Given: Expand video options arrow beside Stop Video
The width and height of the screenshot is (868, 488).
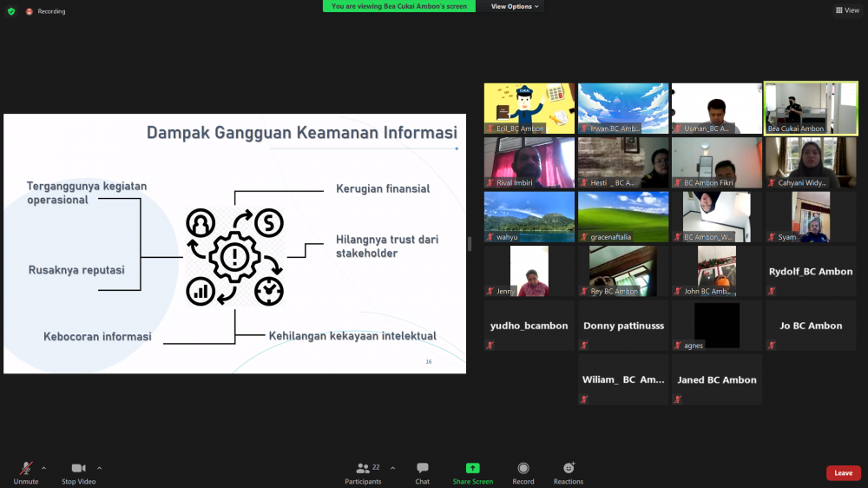Looking at the screenshot, I should (99, 467).
